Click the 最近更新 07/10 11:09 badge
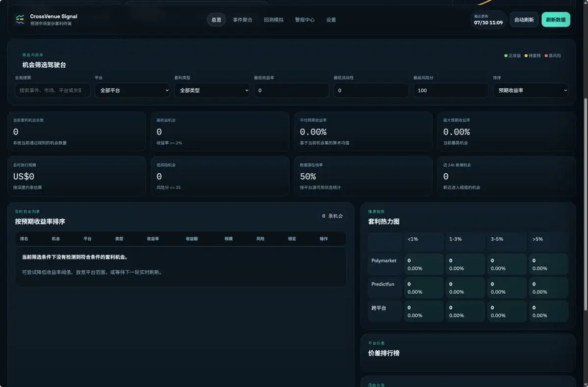 (x=488, y=20)
